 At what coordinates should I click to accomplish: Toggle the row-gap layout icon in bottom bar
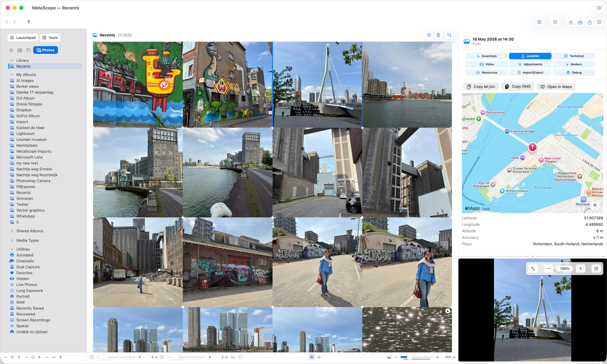tap(162, 357)
